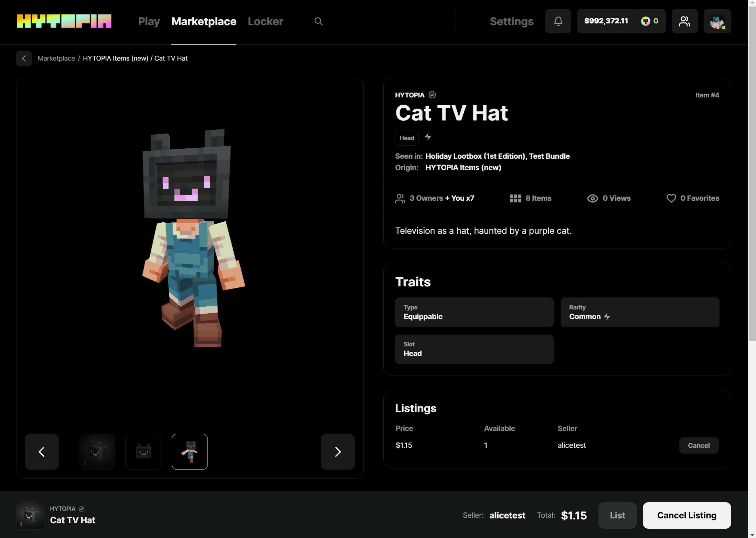Show next image with right chevron
The height and width of the screenshot is (538, 756).
338,452
